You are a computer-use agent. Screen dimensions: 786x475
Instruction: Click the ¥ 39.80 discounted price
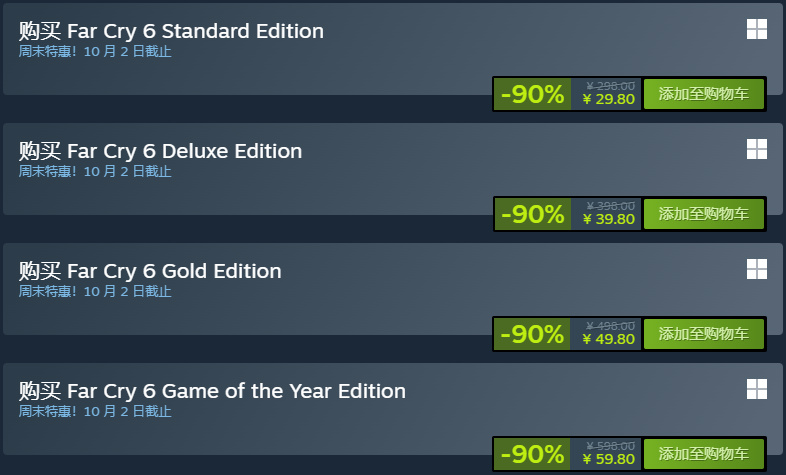coord(609,219)
